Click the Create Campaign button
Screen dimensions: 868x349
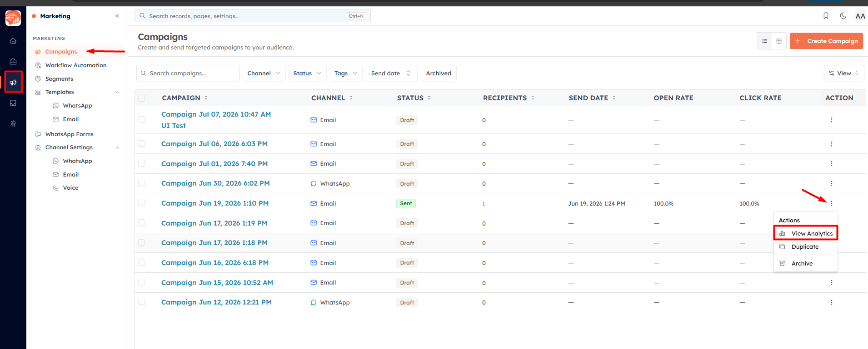click(x=826, y=41)
